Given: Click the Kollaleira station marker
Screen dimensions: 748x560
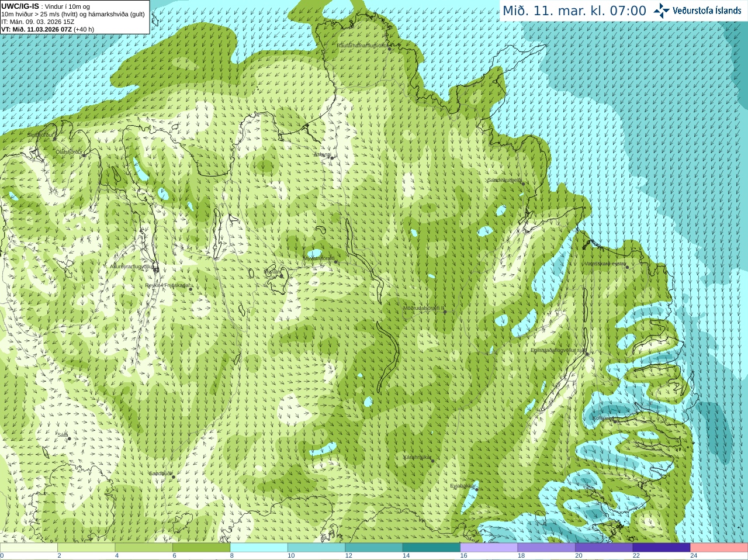Looking at the screenshot, I should (x=615, y=421).
